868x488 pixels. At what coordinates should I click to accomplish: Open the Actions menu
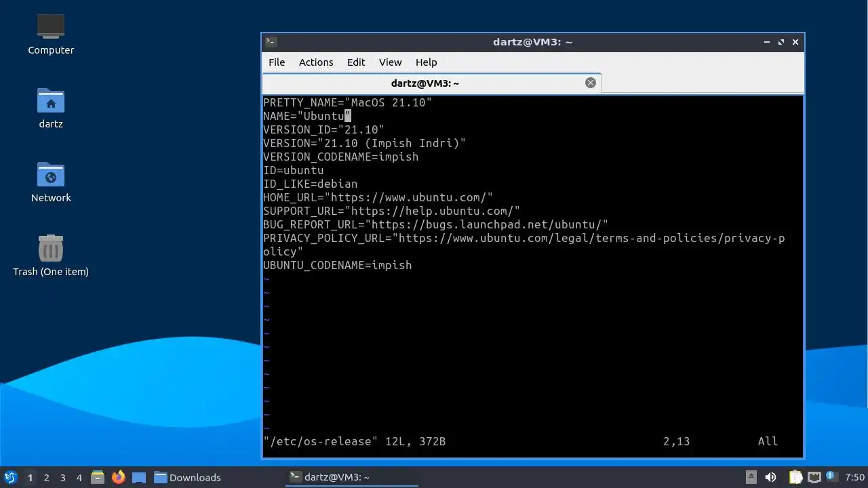(x=316, y=62)
